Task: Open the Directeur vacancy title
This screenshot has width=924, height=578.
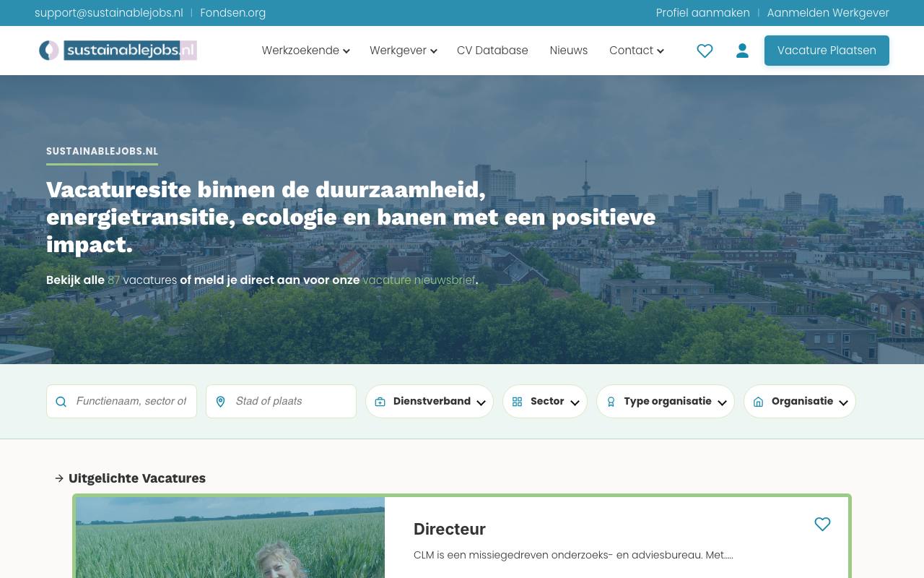Action: point(450,529)
